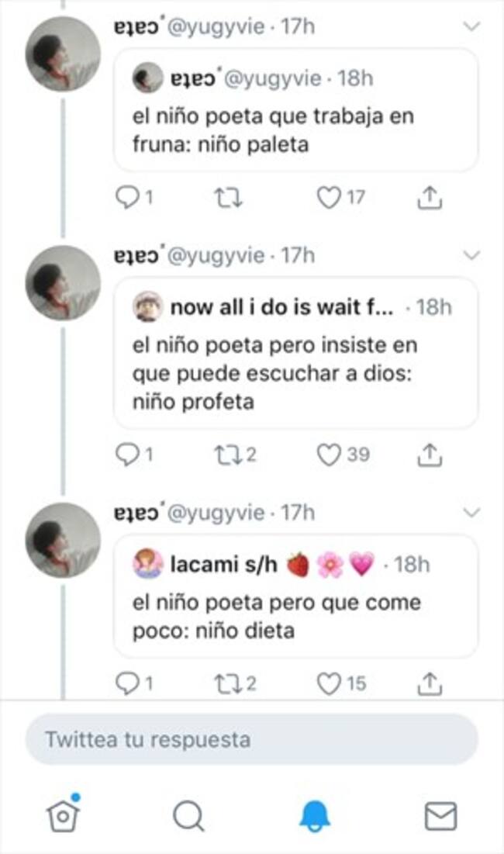Screen dimensions: 504x854
Task: Click 'Twittea tu respuesta' reply field
Action: pyautogui.click(x=251, y=739)
